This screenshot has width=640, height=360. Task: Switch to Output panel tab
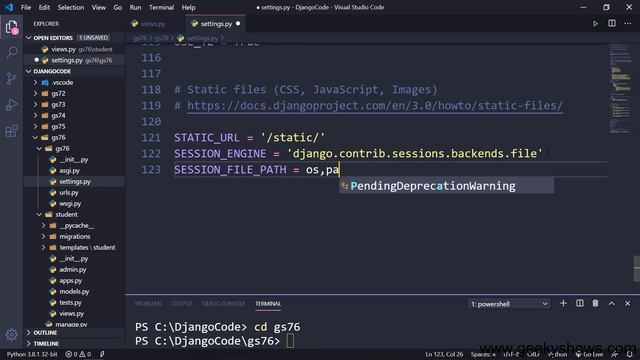pyautogui.click(x=182, y=304)
